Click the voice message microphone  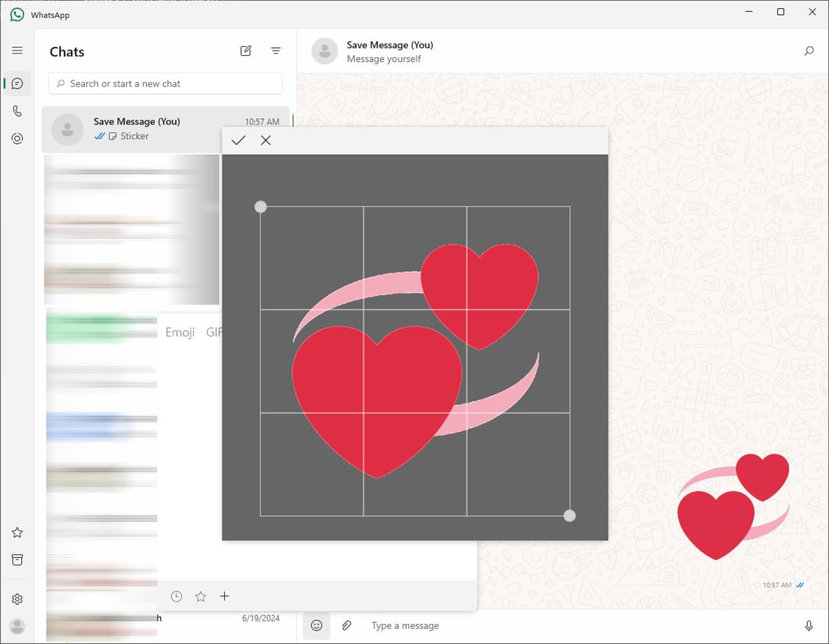pos(809,625)
